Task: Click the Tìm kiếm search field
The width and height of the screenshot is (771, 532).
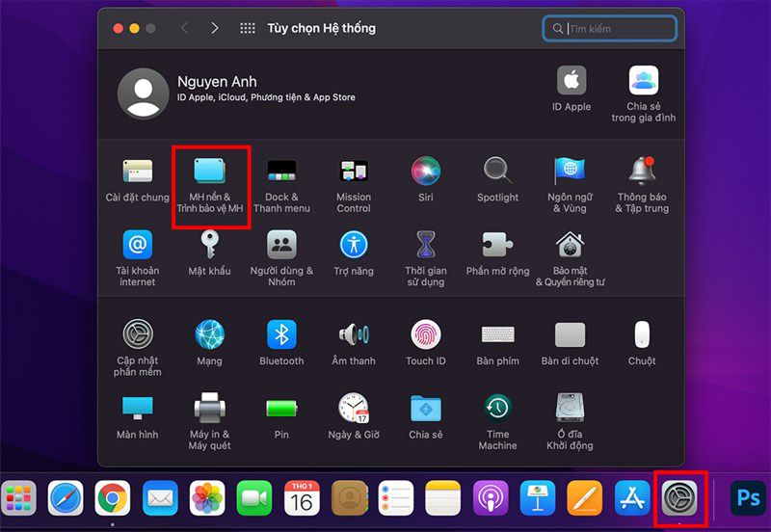Action: (x=610, y=29)
